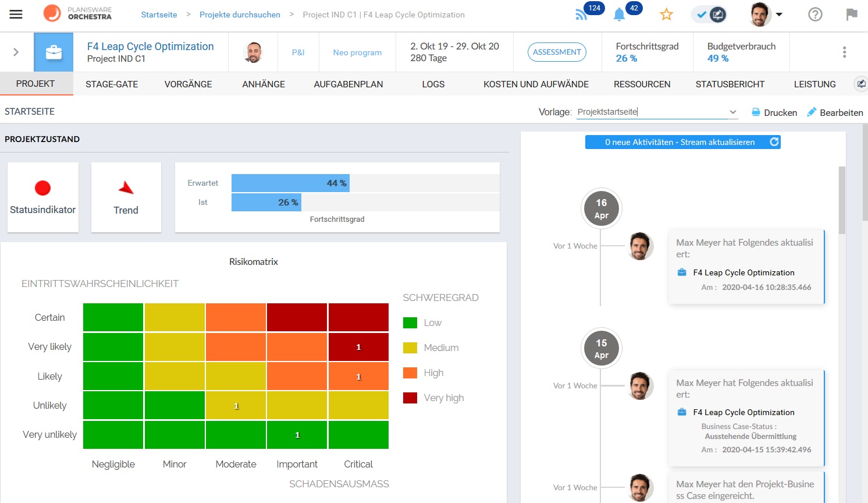Open the help question mark icon

point(815,15)
